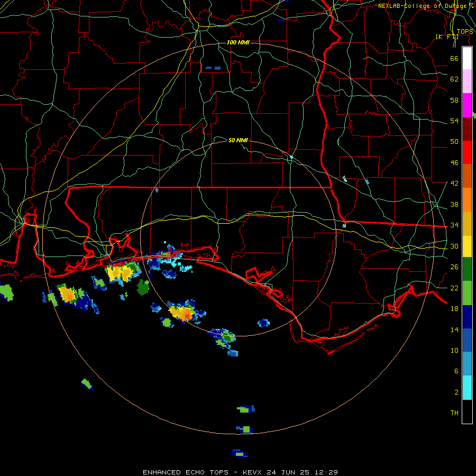The height and width of the screenshot is (476, 476).
Task: Click the 38 scale value
Action: pyautogui.click(x=454, y=205)
